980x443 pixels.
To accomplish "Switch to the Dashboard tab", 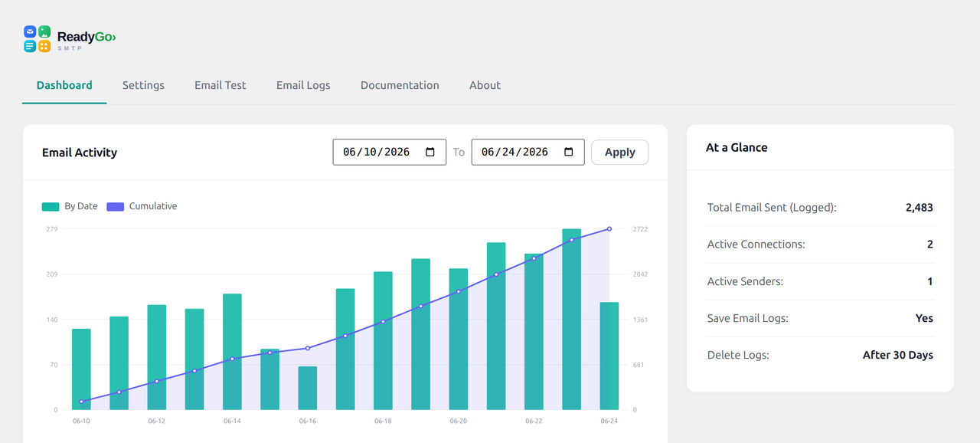I will click(x=64, y=85).
